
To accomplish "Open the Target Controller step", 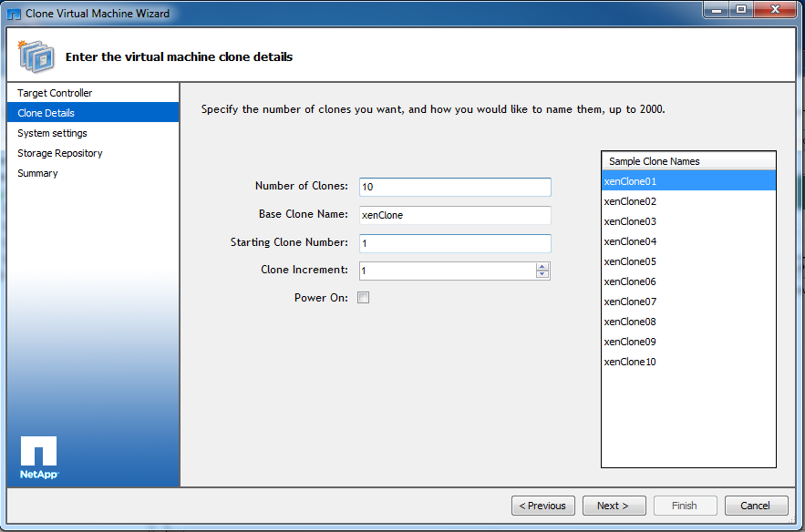I will [55, 93].
